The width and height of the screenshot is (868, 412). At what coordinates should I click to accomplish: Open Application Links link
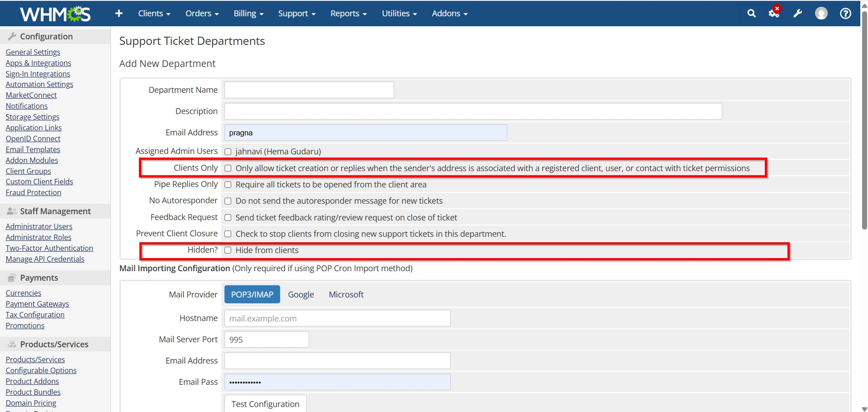click(x=33, y=128)
